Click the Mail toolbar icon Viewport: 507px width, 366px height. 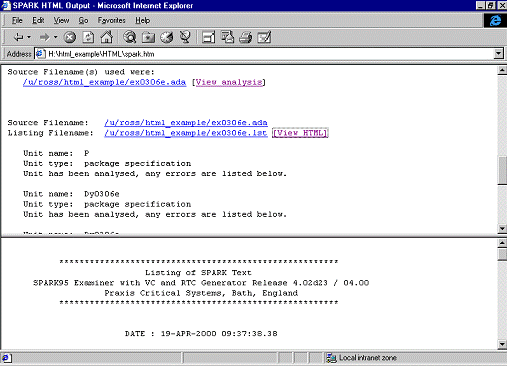tap(227, 37)
